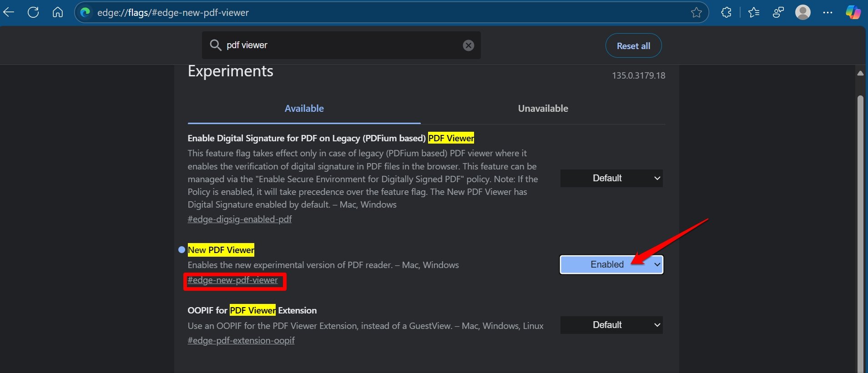Open browser essentials or workspaces icon
The height and width of the screenshot is (373, 868).
tap(778, 12)
